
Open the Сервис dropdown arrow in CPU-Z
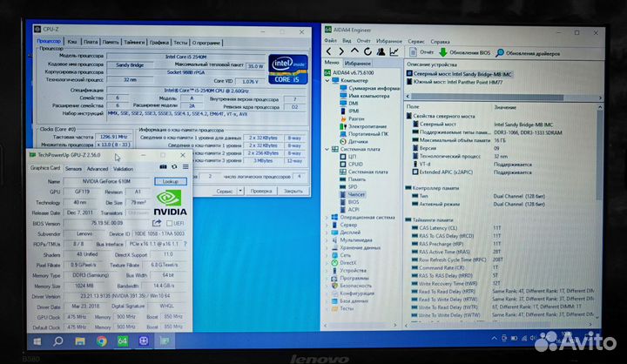coord(240,191)
